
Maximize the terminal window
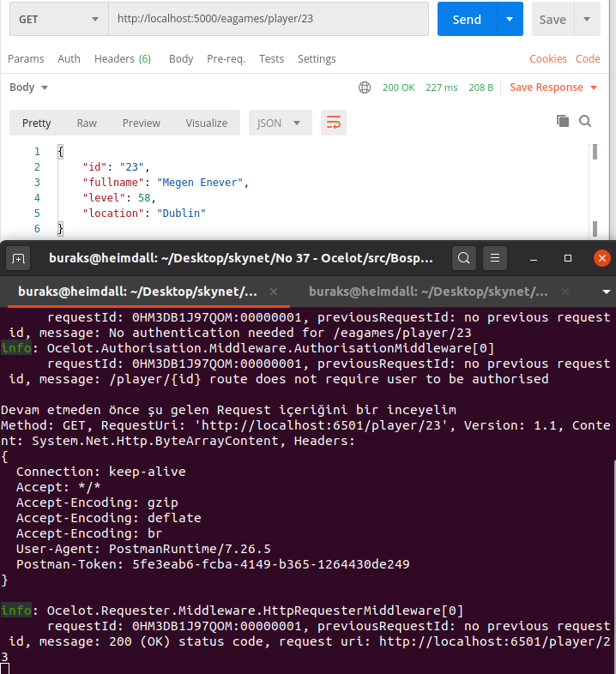[x=568, y=258]
